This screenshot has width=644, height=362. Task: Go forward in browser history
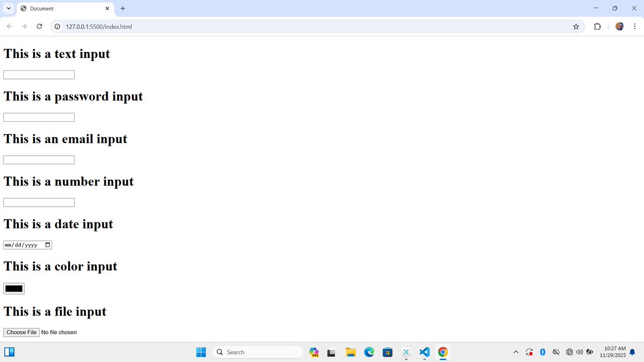point(25,26)
